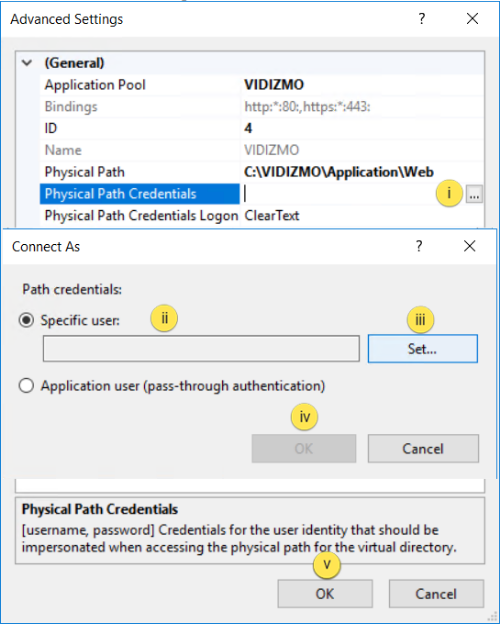Select the Specific user radio button
The image size is (500, 624).
(26, 320)
